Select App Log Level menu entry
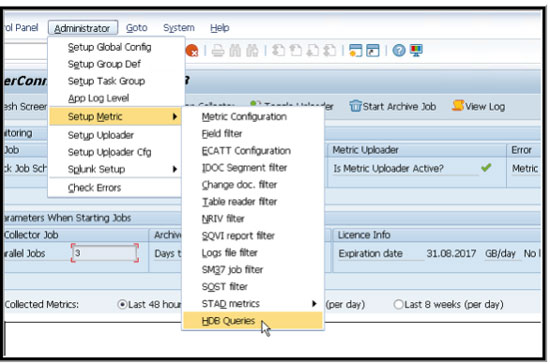Image resolution: width=550 pixels, height=364 pixels. 116,98
